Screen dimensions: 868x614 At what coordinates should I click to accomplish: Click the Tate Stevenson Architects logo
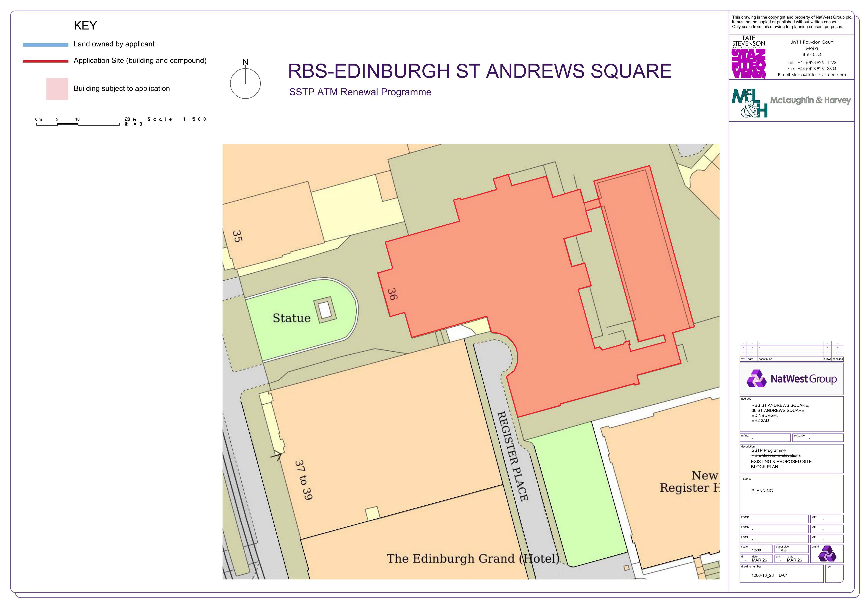(x=748, y=57)
